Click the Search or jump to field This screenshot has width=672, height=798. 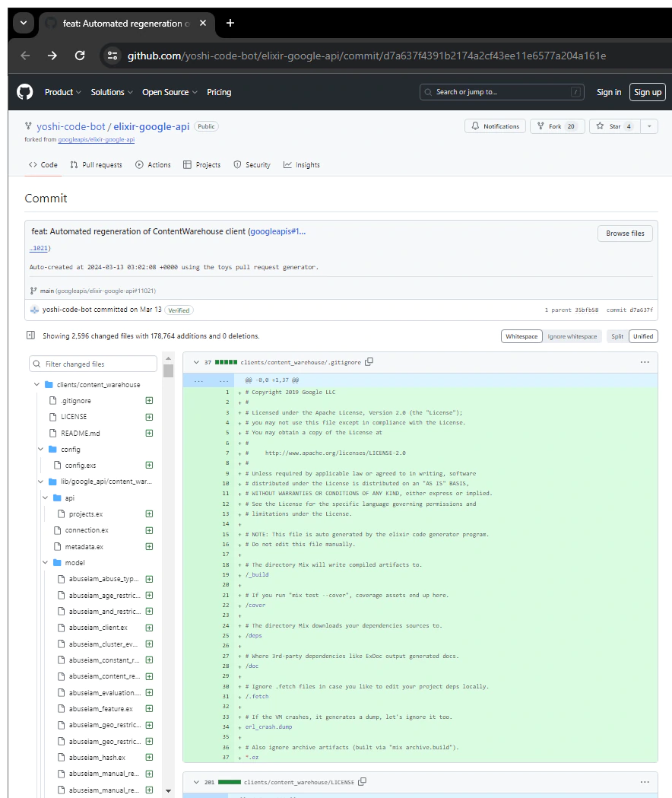(502, 92)
